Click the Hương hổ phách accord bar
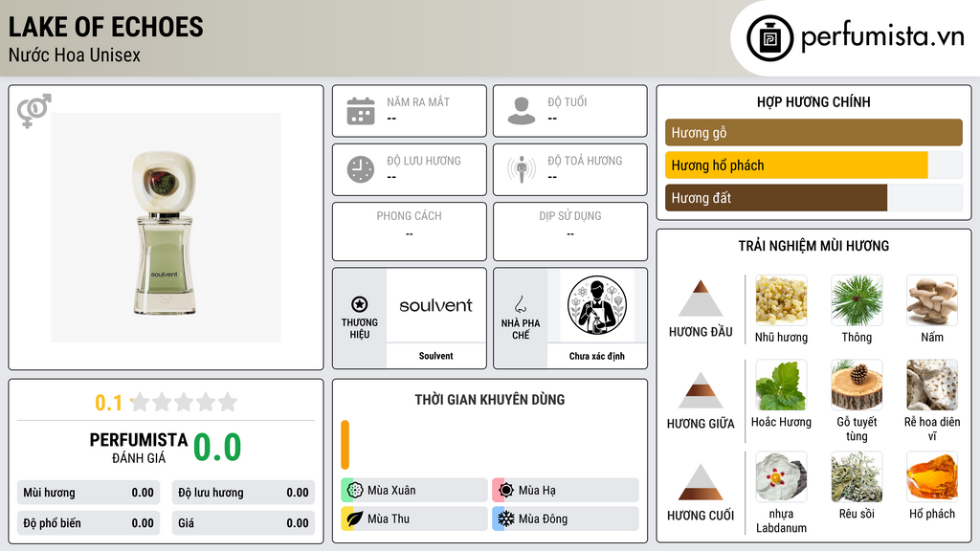980x551 pixels. (x=813, y=165)
